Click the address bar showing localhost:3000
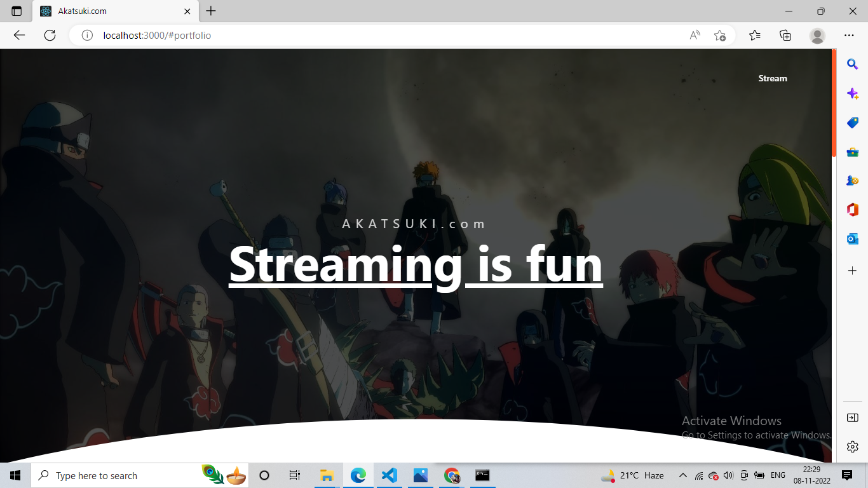Viewport: 868px width, 488px height. [381, 36]
